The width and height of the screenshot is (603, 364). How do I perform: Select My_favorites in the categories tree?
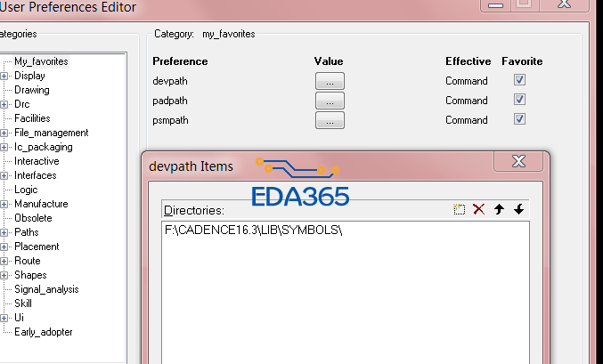pyautogui.click(x=41, y=61)
